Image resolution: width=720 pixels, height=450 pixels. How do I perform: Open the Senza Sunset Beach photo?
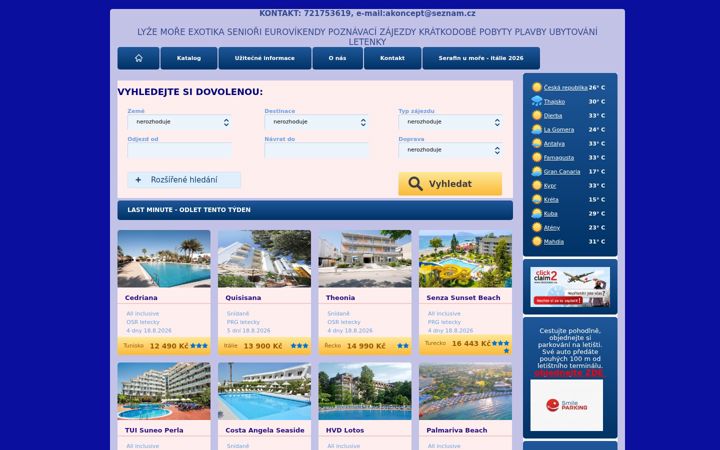[465, 259]
